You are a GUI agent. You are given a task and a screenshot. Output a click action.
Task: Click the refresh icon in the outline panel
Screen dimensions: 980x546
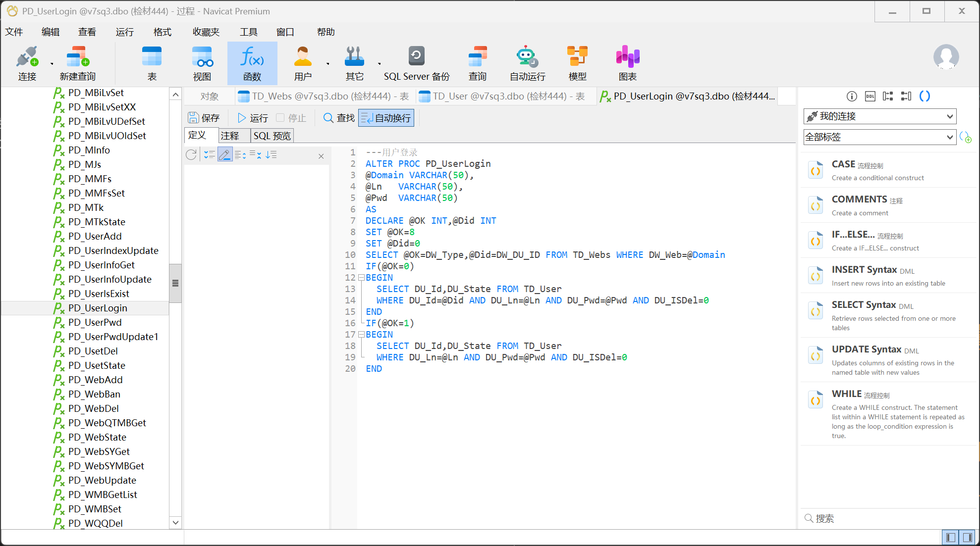point(191,155)
